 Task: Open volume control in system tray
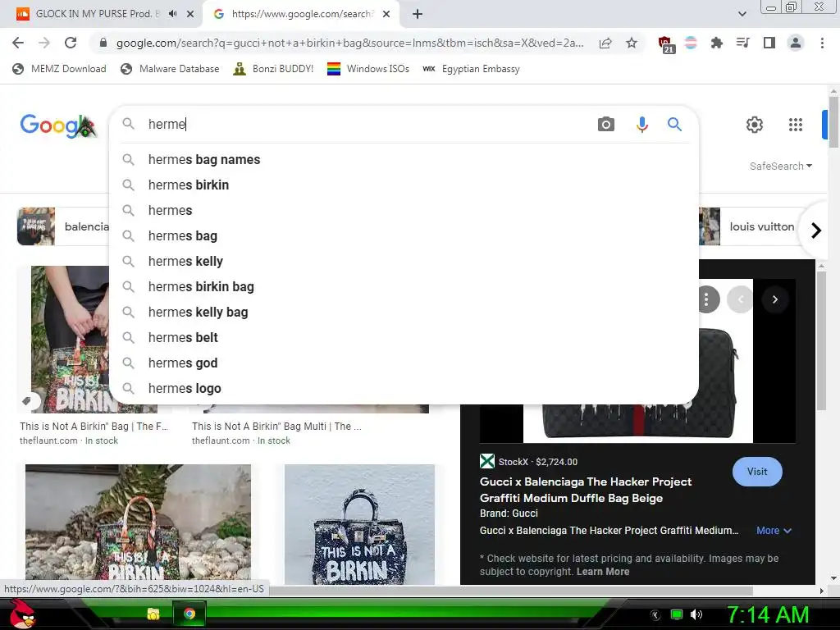(696, 614)
